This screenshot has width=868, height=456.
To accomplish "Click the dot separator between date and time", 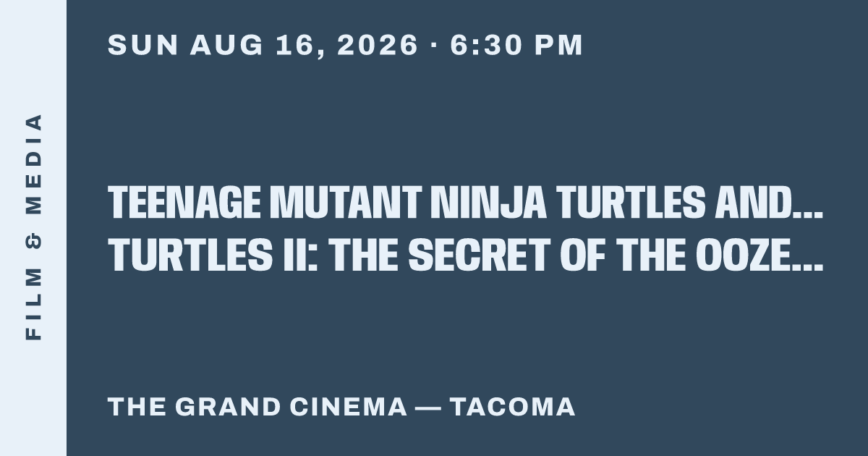I will point(434,45).
